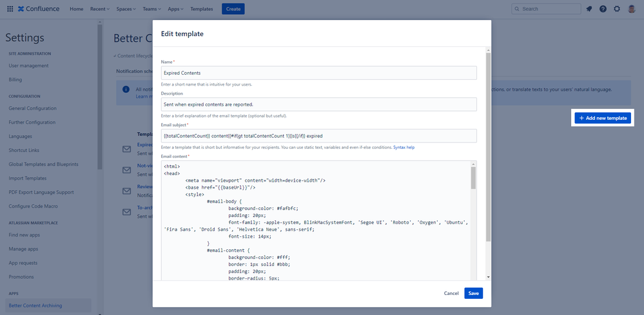
Task: Click the search magnifier icon
Action: pos(517,9)
